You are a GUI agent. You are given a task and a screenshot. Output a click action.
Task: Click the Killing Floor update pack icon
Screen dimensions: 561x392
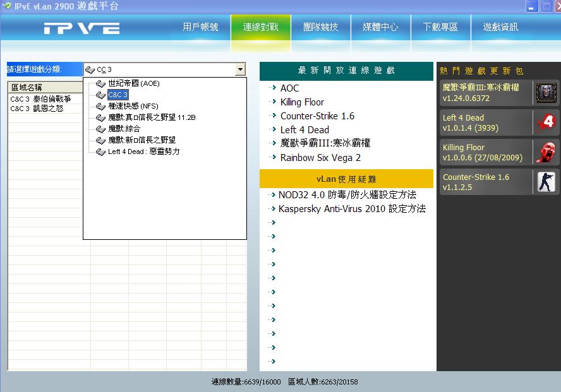pos(546,152)
